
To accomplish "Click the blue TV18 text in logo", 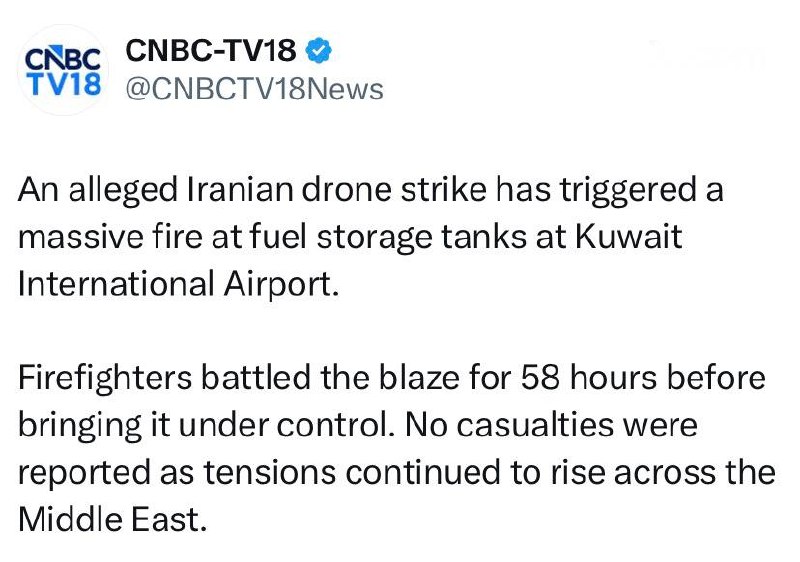I will 61,84.
